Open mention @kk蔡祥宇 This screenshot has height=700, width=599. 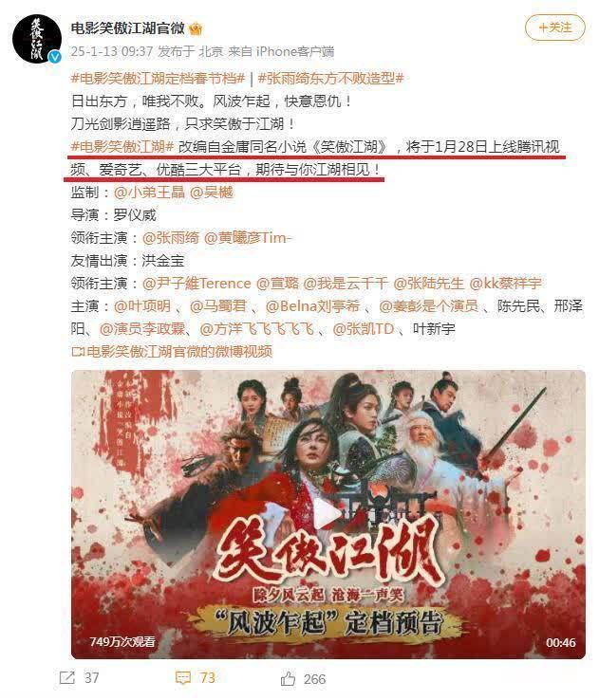(506, 284)
